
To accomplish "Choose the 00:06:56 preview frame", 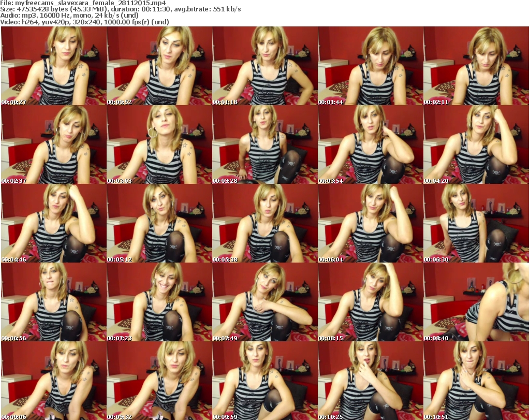I will 54,302.
